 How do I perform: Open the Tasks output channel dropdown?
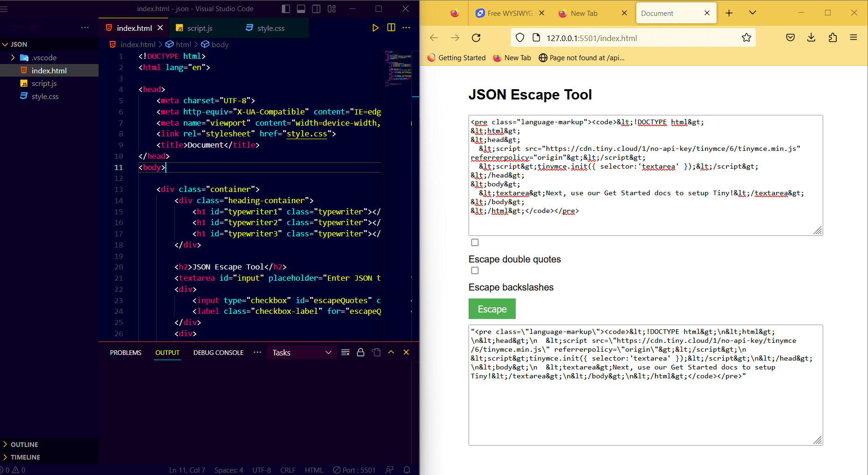[302, 353]
